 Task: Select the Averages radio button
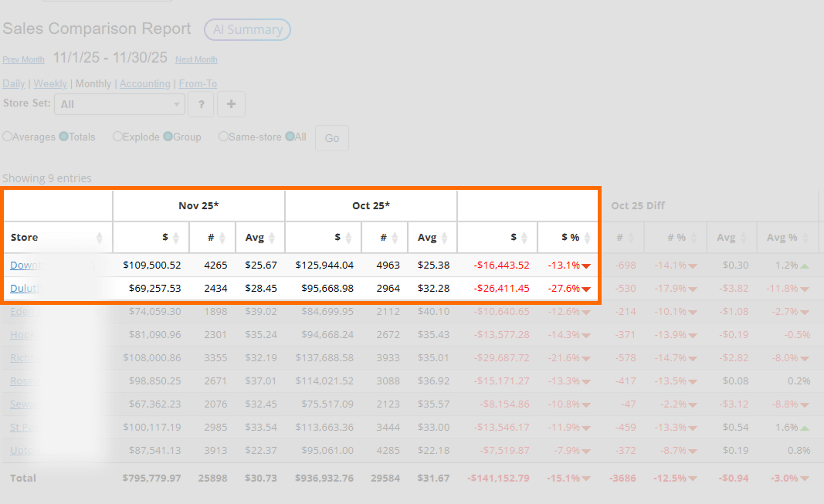(8, 137)
